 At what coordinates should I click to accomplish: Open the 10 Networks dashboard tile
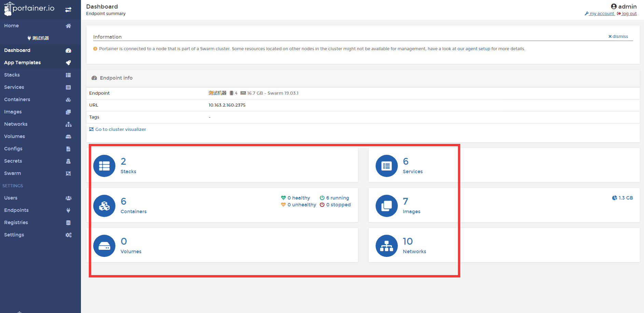pyautogui.click(x=504, y=245)
